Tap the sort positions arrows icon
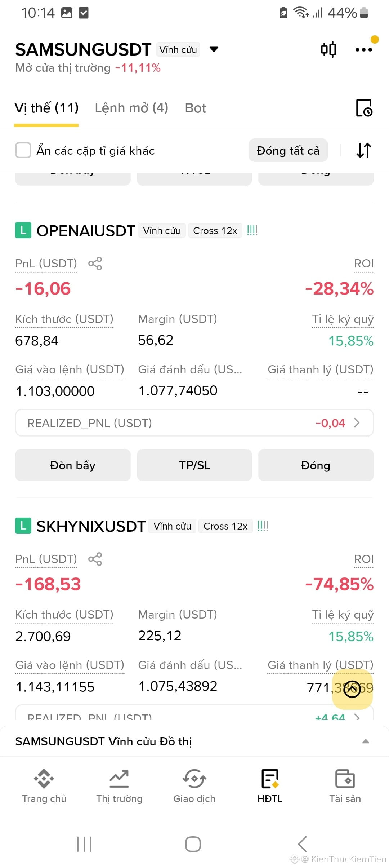389x868 pixels. 364,150
